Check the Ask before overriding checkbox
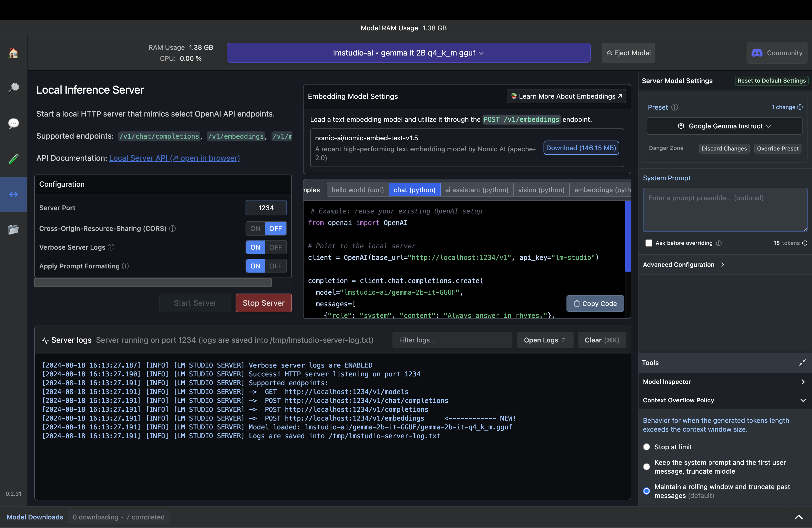812x528 pixels. coord(648,243)
